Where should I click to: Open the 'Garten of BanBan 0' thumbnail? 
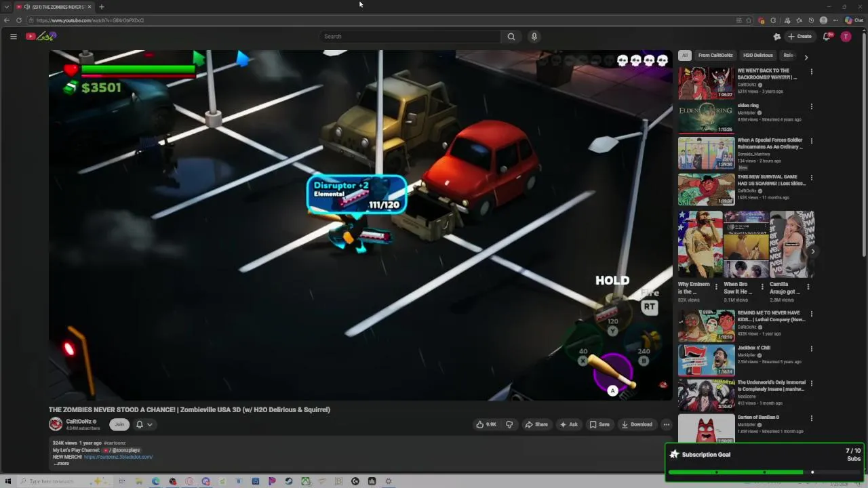(706, 428)
